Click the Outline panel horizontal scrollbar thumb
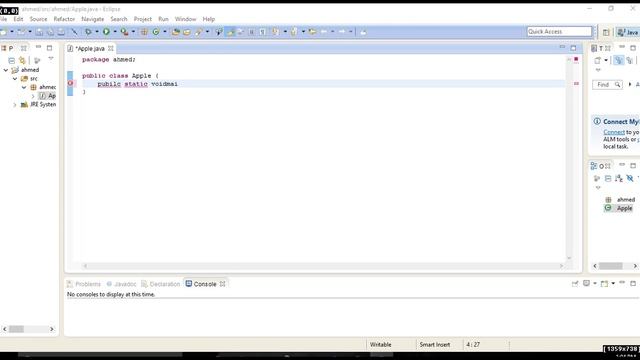Screen dimensions: 640x360 click(611, 266)
